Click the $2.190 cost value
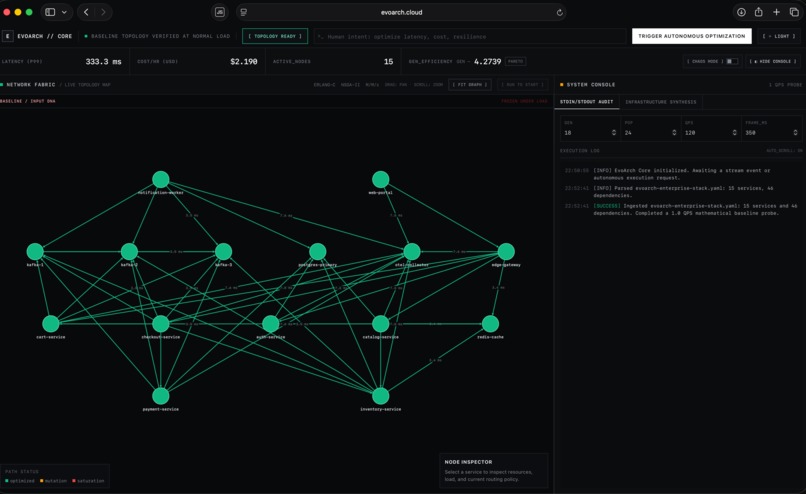The width and height of the screenshot is (806, 494). (244, 62)
